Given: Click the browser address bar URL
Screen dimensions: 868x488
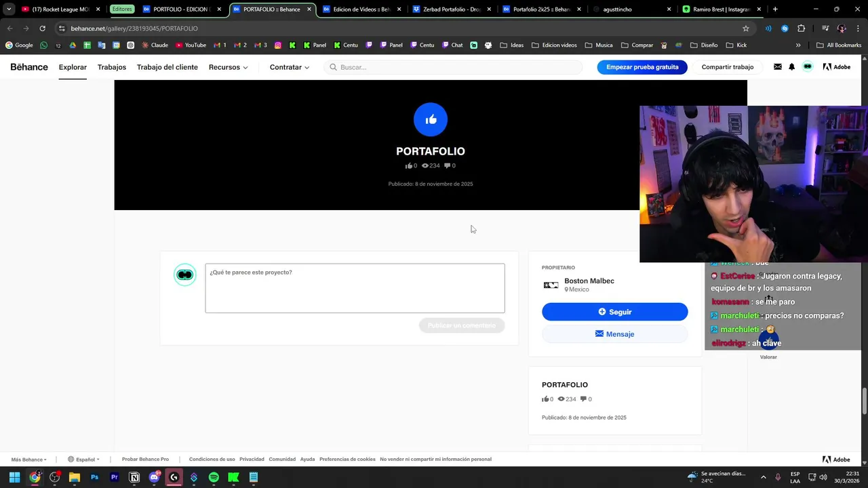Looking at the screenshot, I should [134, 28].
